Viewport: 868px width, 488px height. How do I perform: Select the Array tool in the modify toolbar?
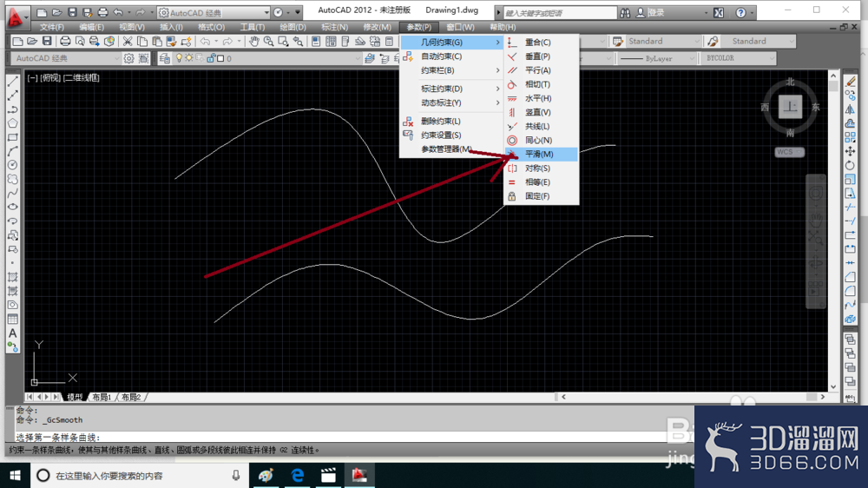851,137
